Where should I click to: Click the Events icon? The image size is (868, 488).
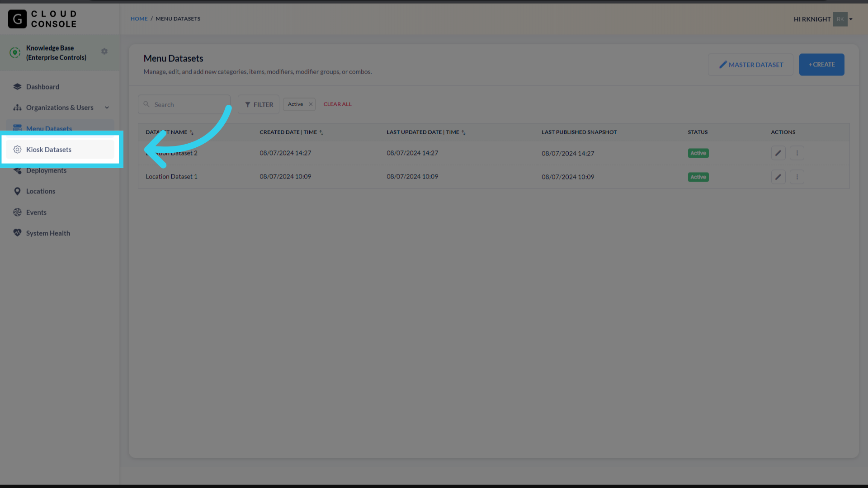point(17,212)
